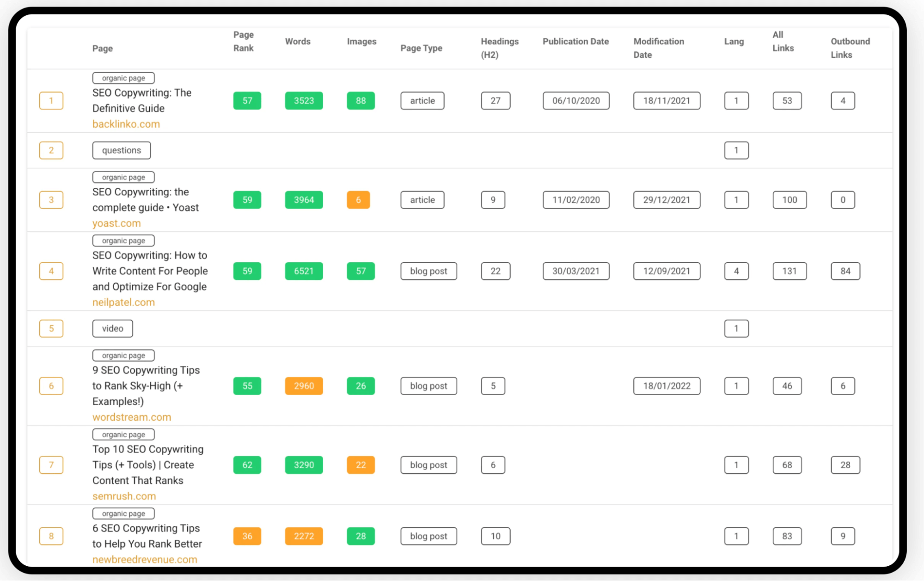
Task: Click the semrush.com domain link
Action: (124, 496)
